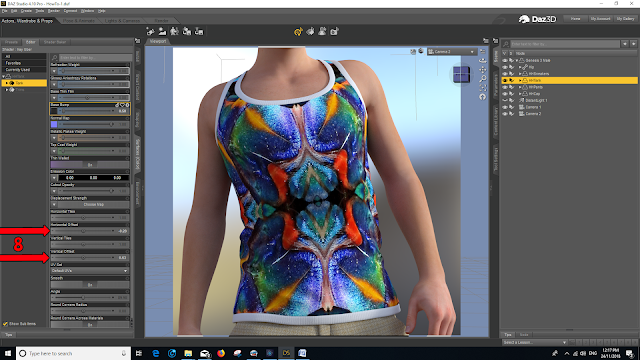Viewport: 640px width, 360px height.
Task: Click the Tips button below the Surfaces pane
Action: coord(9,335)
